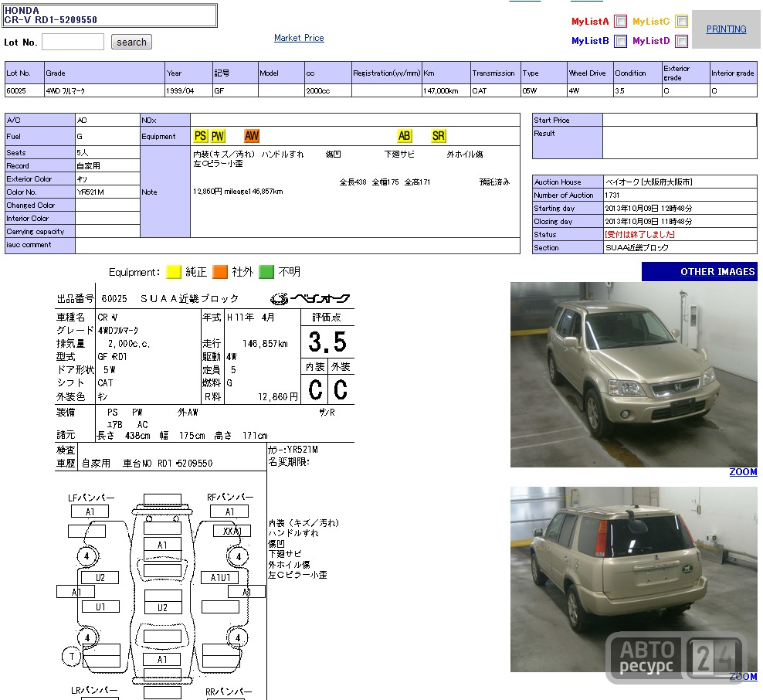Click the Starting day 12時48分 value
Screen dimensions: 763x700
(648, 208)
